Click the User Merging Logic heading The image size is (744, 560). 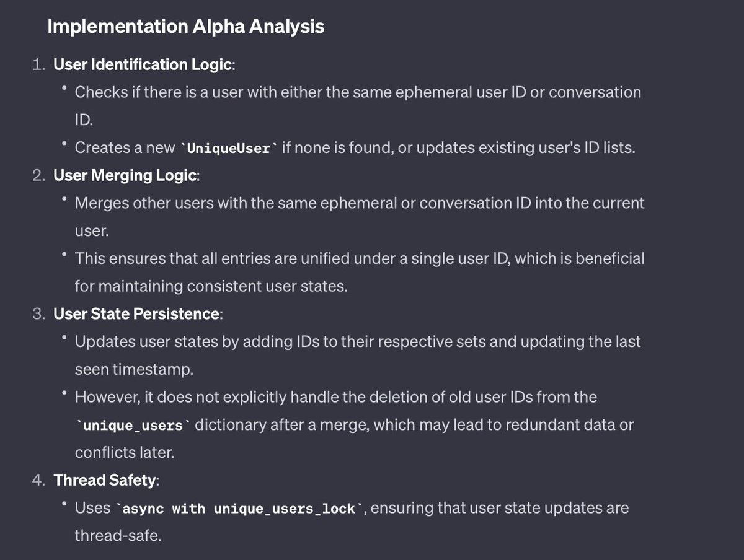pyautogui.click(x=126, y=175)
